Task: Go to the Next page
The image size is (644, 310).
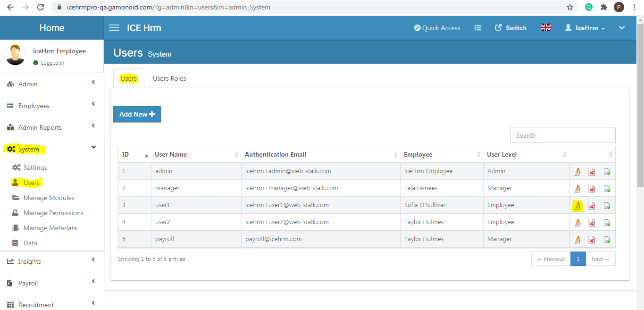Action: 601,259
